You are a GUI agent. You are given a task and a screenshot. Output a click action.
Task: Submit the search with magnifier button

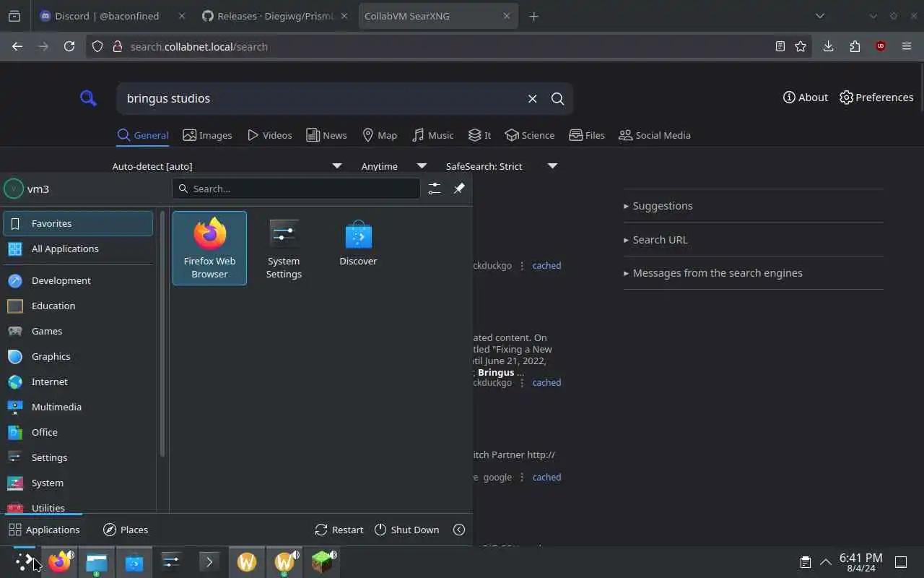point(557,98)
